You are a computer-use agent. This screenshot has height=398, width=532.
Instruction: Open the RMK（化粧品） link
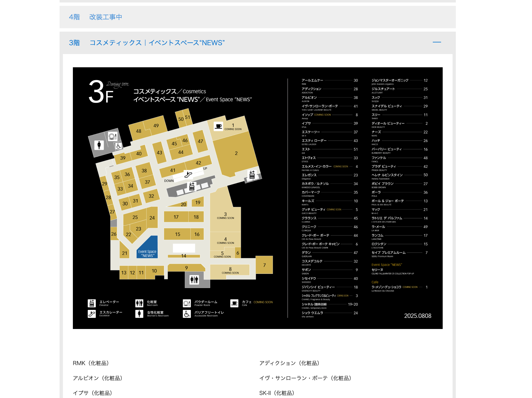[91, 363]
